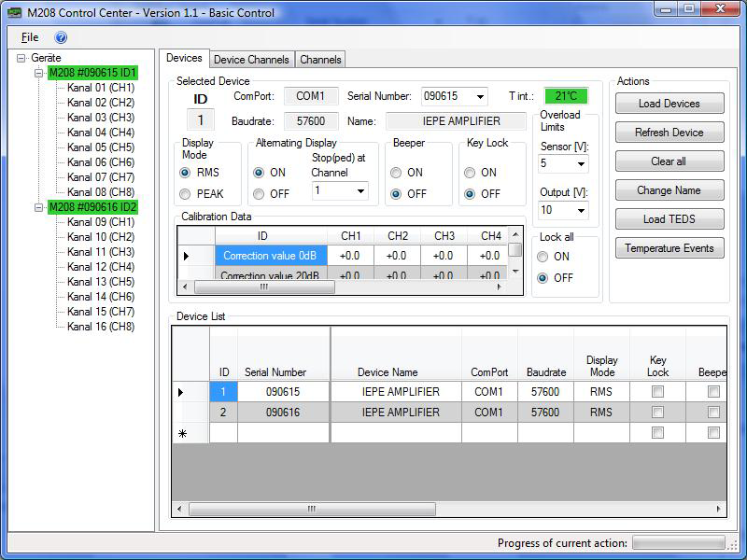Select Kanal 09 (CH1) in the tree
This screenshot has height=560, width=747.
(101, 222)
